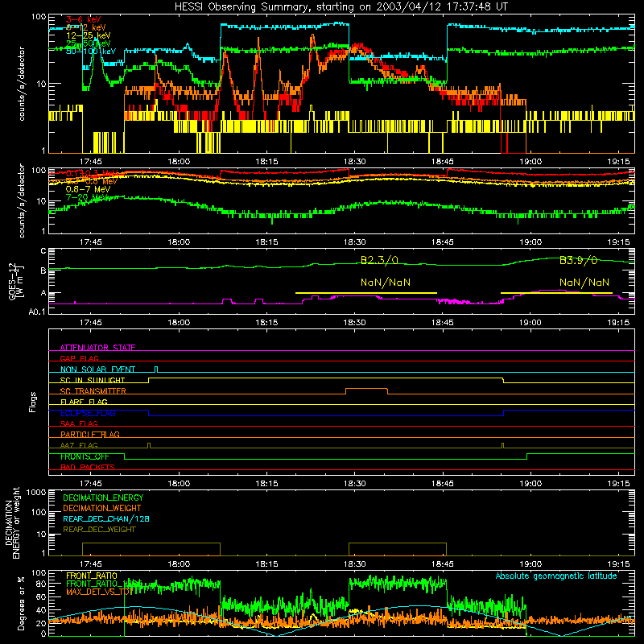Click the NaN/NaN label under B2.3/0
The height and width of the screenshot is (644, 644).
386,283
